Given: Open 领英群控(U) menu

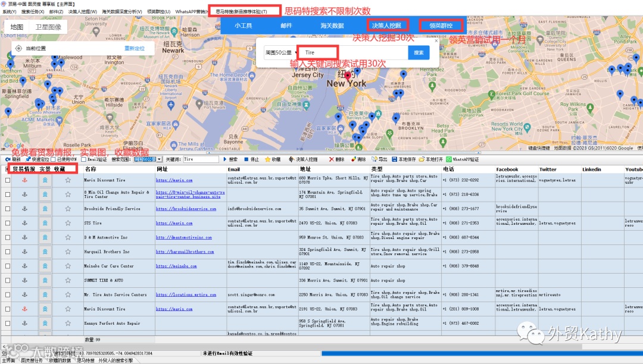Looking at the screenshot, I should pyautogui.click(x=158, y=11).
